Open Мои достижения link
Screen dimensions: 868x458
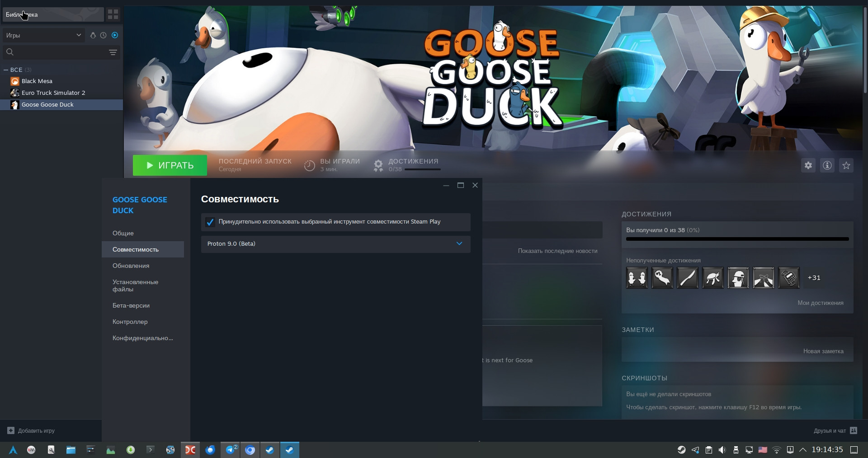[821, 303]
